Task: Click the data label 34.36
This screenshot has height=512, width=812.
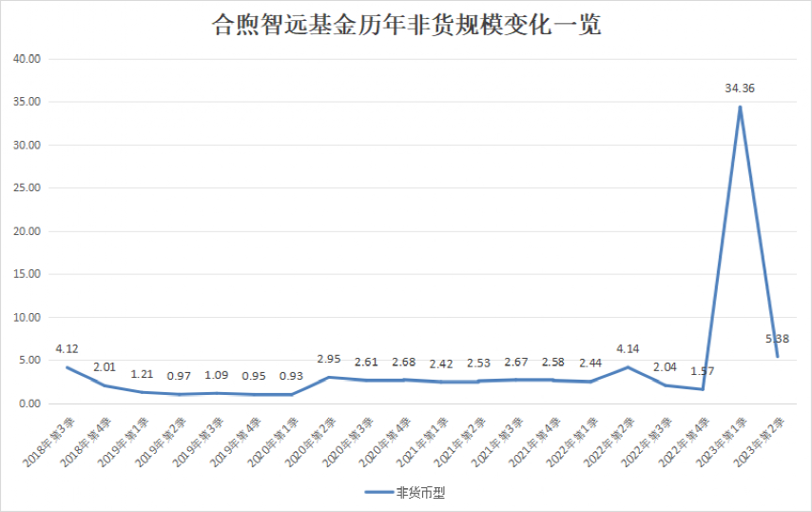Action: (740, 89)
